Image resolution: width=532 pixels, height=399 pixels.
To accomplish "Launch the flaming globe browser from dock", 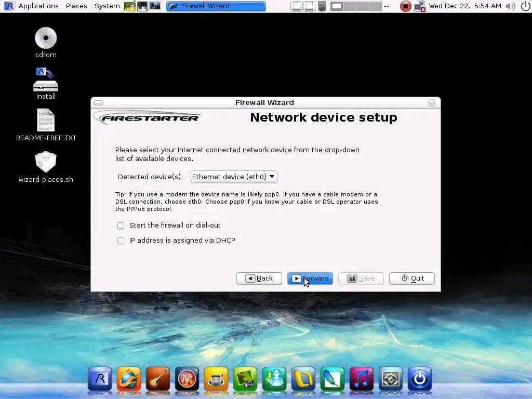I will pos(129,379).
